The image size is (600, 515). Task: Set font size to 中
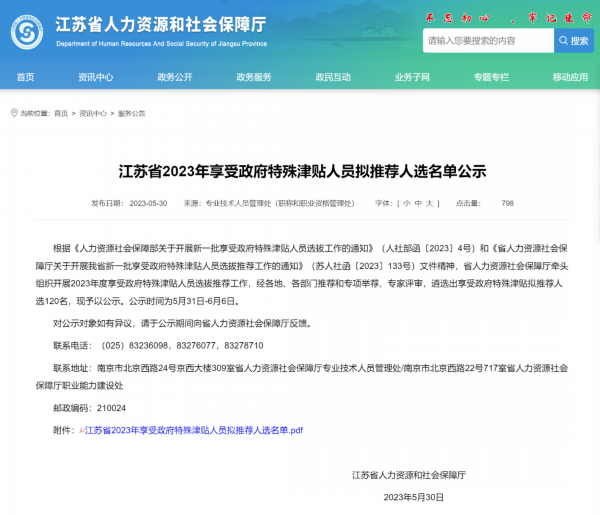click(418, 203)
